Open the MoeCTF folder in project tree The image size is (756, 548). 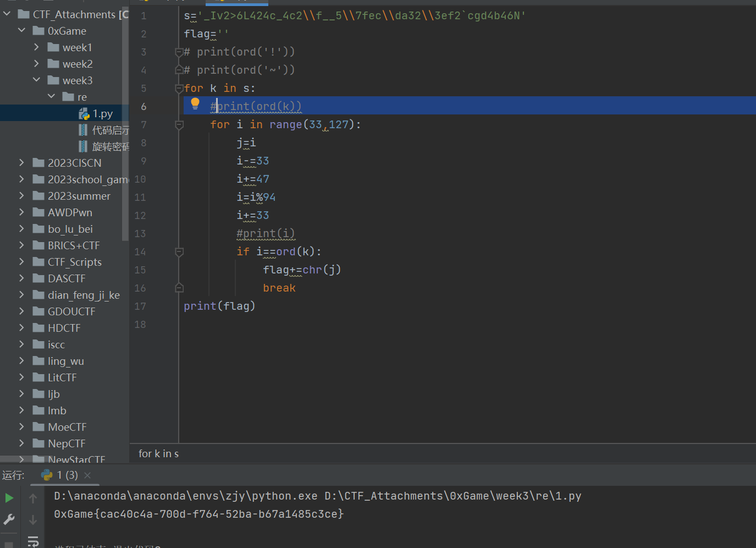coord(67,427)
